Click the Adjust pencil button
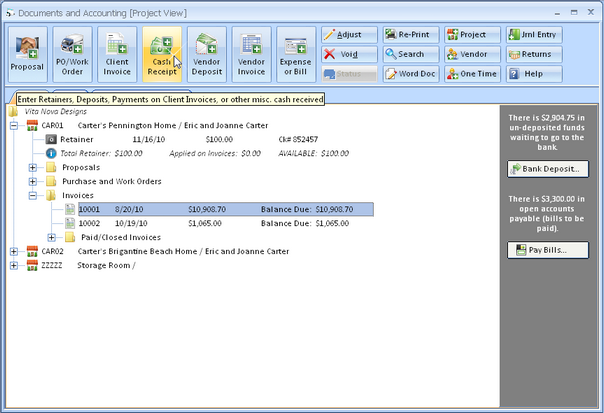The image size is (604, 413). [349, 35]
